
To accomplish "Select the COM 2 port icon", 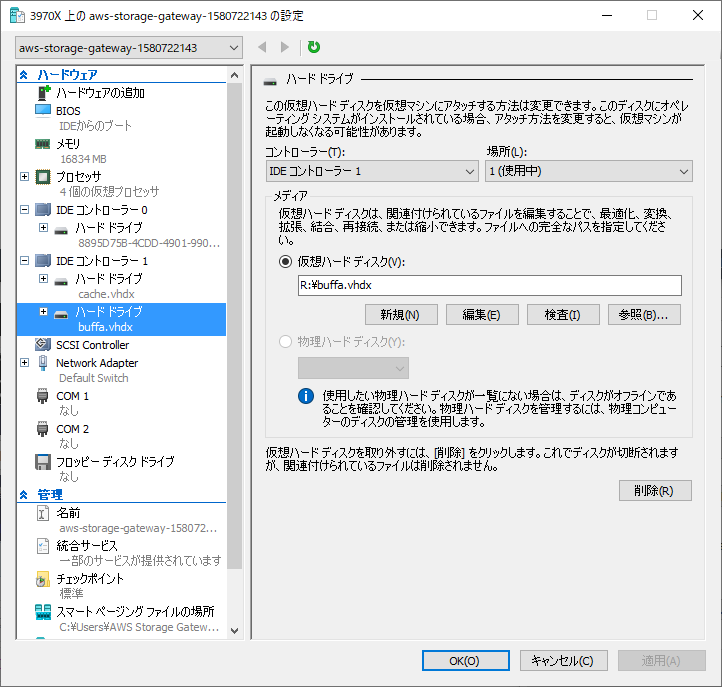I will point(42,429).
